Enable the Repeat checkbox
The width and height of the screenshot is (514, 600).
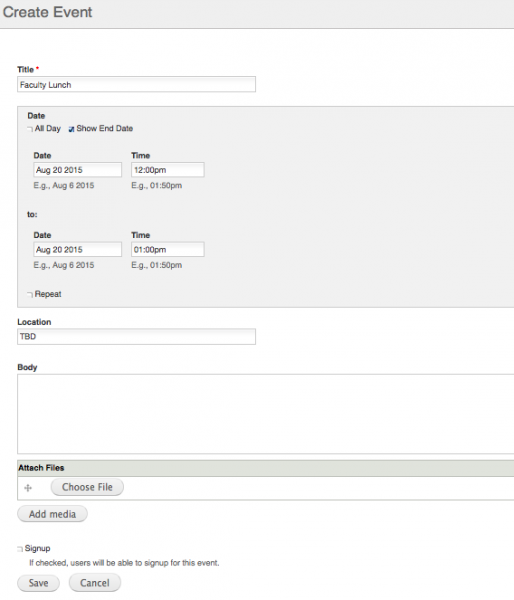(x=30, y=295)
